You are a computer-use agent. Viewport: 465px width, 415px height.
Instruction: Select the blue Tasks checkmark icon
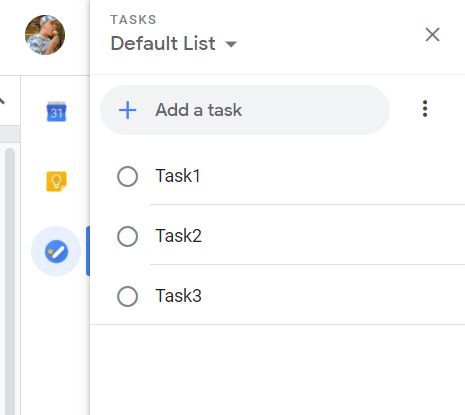tap(56, 251)
